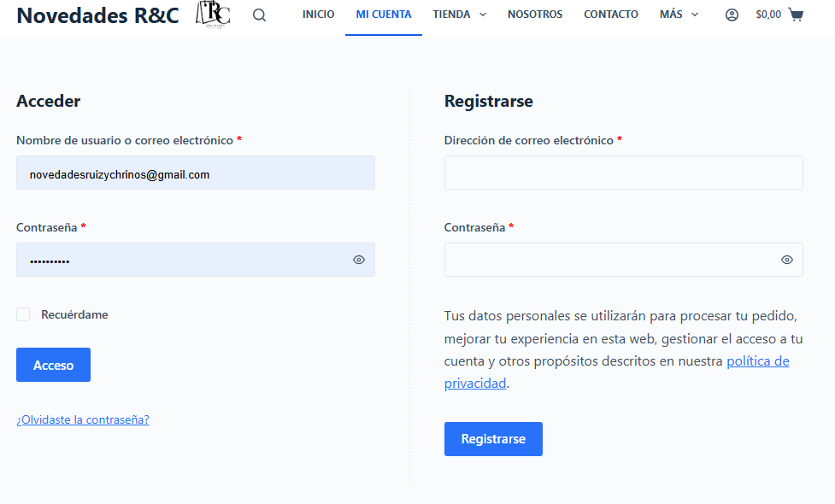Reveal registration password using eye icon
This screenshot has height=504, width=835.
click(787, 260)
